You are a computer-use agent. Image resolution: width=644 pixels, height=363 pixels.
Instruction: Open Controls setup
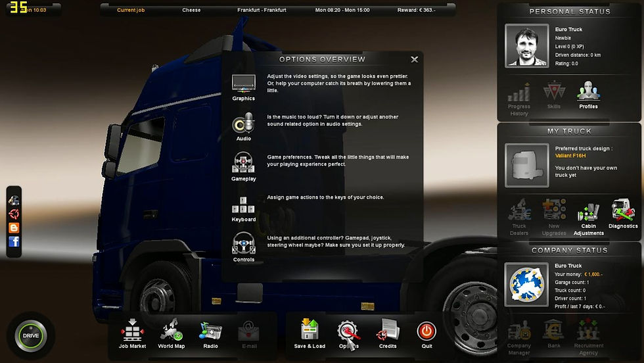[244, 247]
